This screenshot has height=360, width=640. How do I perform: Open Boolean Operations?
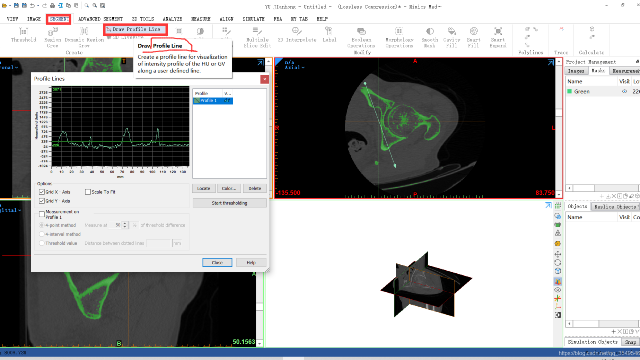[361, 37]
